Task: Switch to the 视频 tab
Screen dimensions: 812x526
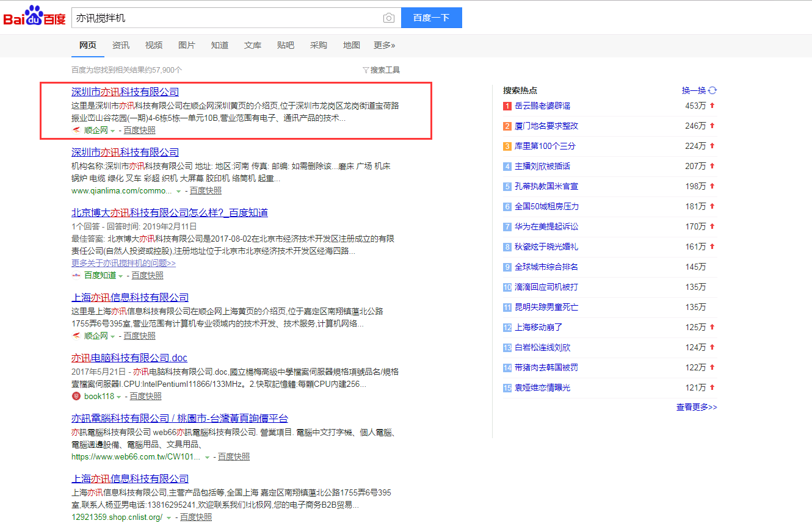Action: click(x=154, y=45)
